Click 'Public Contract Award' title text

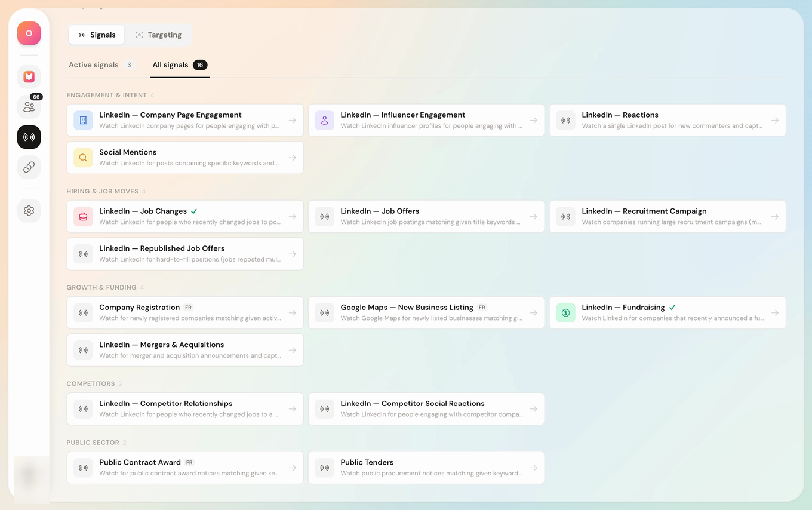(140, 462)
